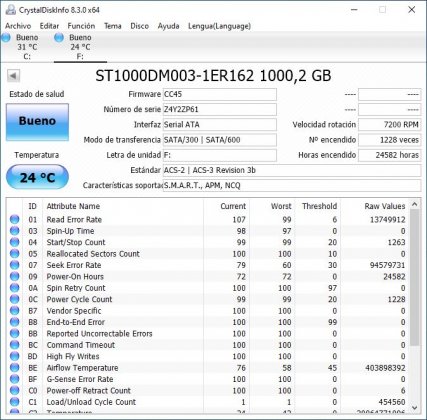The height and width of the screenshot is (420, 427).
Task: Click status icon for Power-off Retract Count
Action: (14, 390)
